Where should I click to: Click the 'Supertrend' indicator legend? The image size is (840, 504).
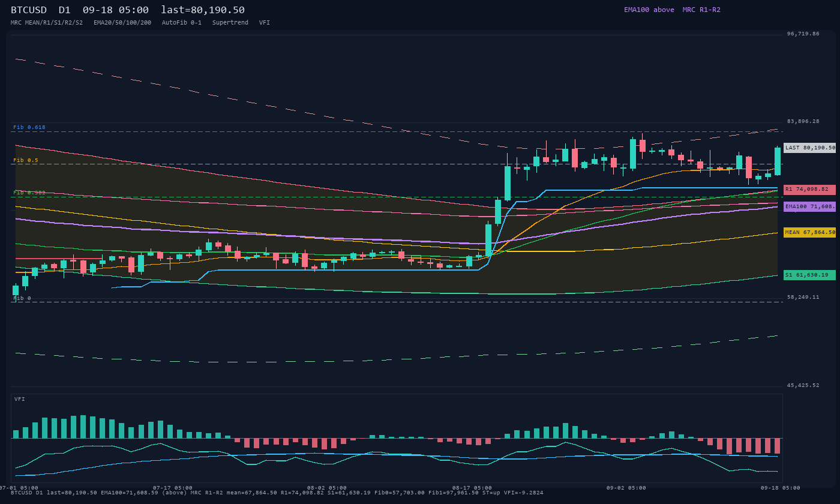coord(230,23)
